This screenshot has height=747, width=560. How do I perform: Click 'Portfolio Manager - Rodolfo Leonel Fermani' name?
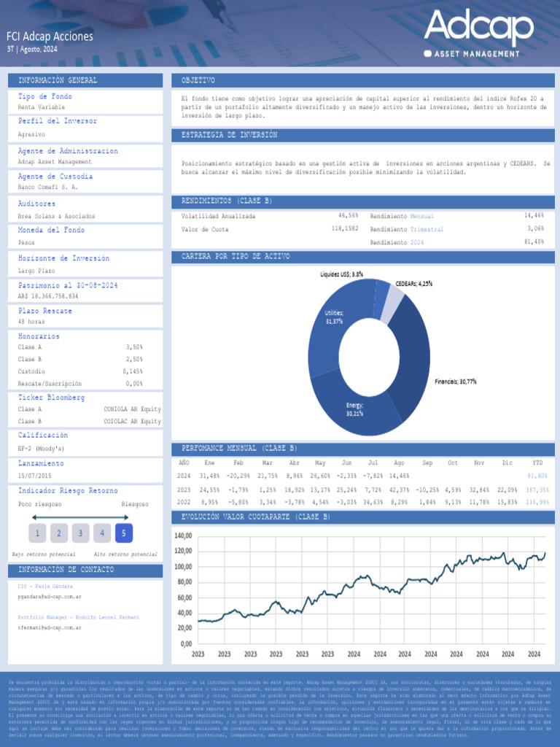[79, 617]
